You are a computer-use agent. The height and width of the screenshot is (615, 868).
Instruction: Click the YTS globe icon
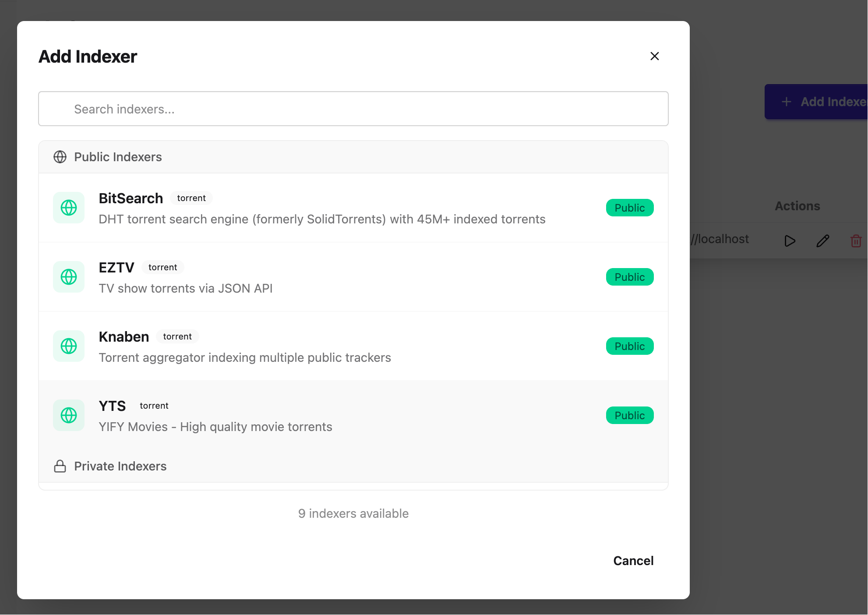[69, 415]
